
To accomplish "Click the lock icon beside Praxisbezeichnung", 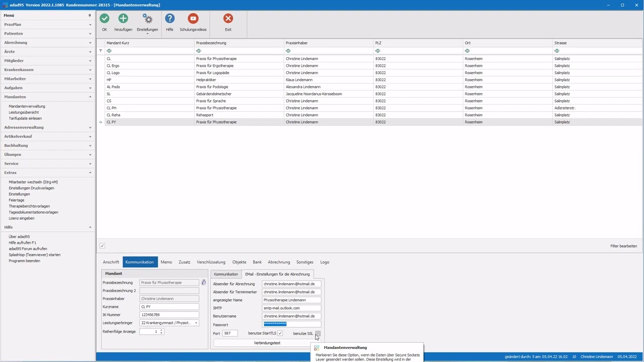I will click(x=204, y=283).
